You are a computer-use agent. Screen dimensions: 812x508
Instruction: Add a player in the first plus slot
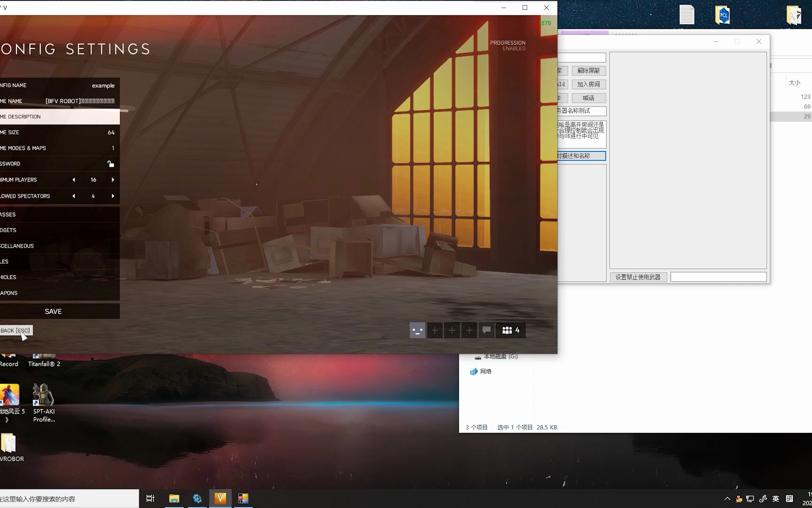point(434,330)
